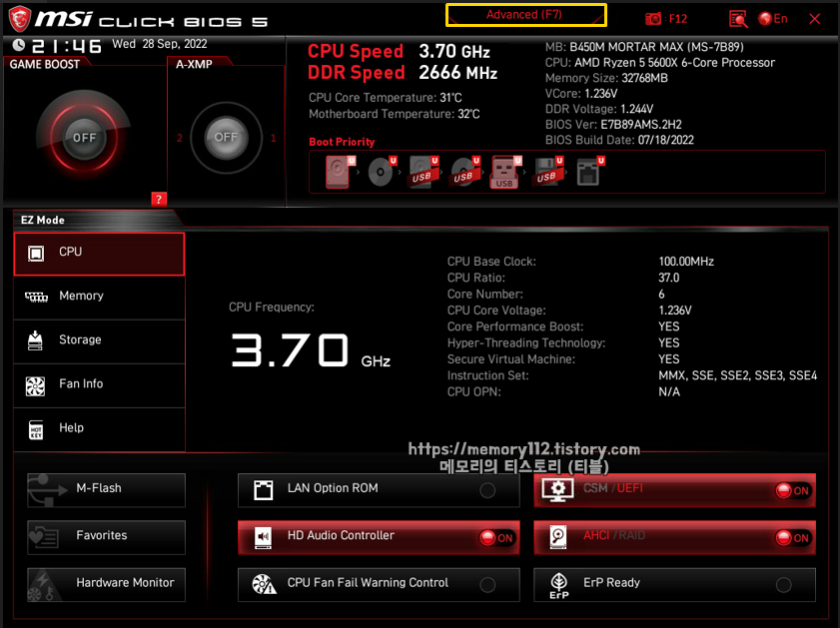
Task: Enable the LAN Option ROM switch
Action: [x=487, y=490]
